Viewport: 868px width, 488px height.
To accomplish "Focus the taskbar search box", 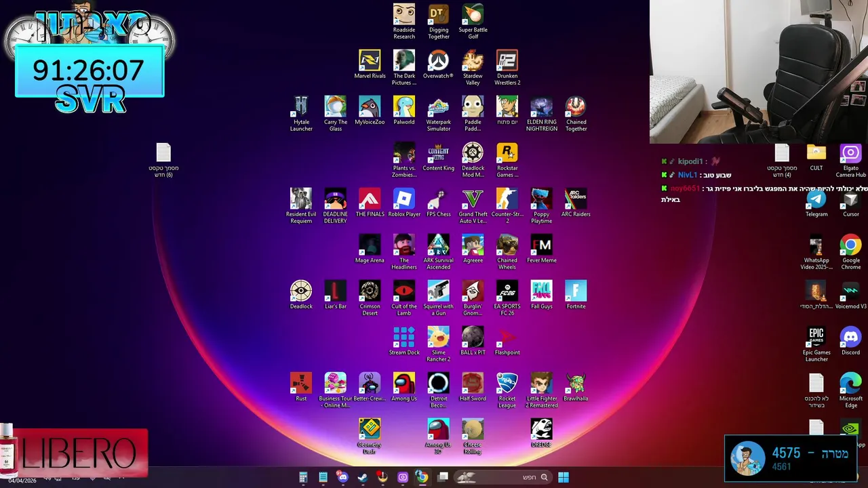I will pos(502,477).
